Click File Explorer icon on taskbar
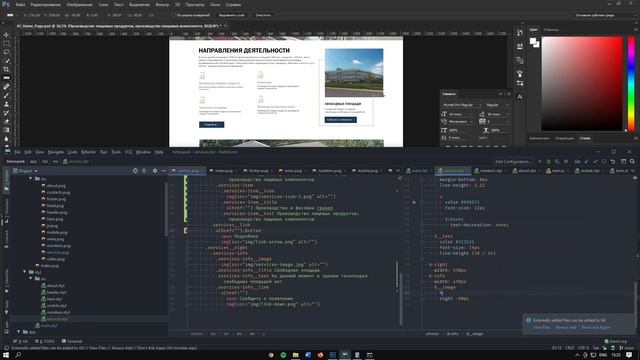 (296, 355)
